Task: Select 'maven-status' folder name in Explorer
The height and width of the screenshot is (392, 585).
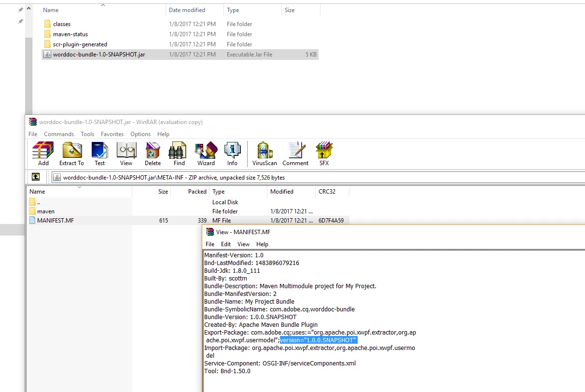Action: (70, 34)
